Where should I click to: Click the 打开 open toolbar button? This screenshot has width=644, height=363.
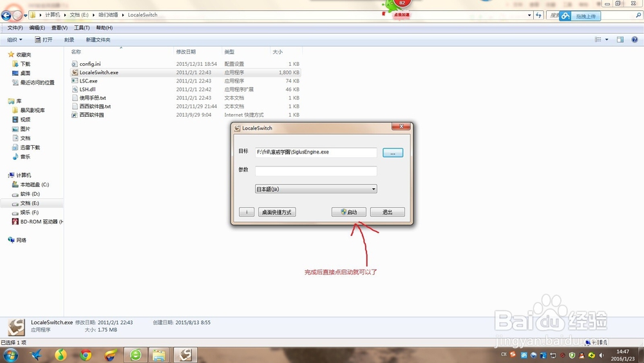[x=44, y=40]
